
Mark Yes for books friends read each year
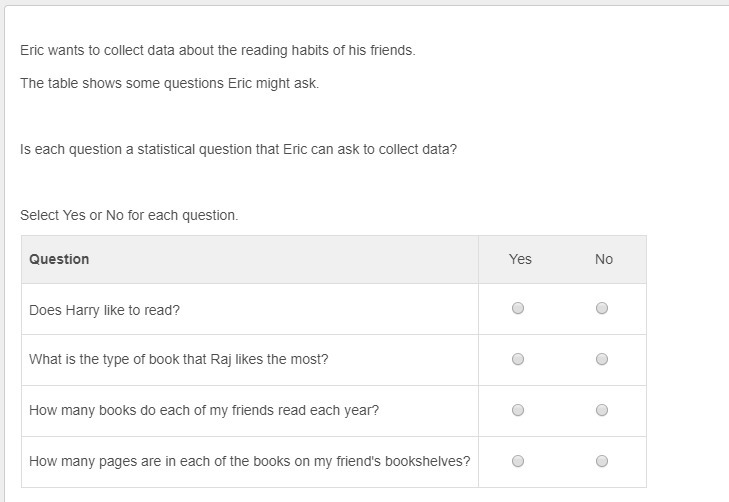tap(518, 410)
